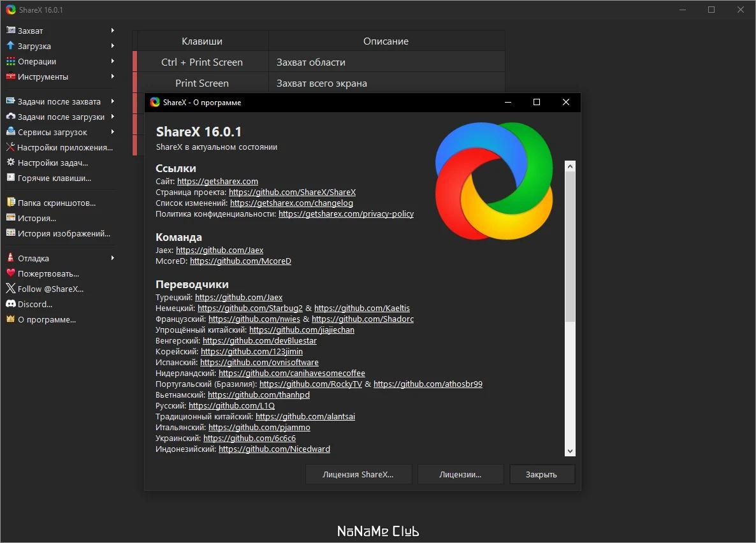
Task: Click the Горячие клавиши icon
Action: (11, 177)
